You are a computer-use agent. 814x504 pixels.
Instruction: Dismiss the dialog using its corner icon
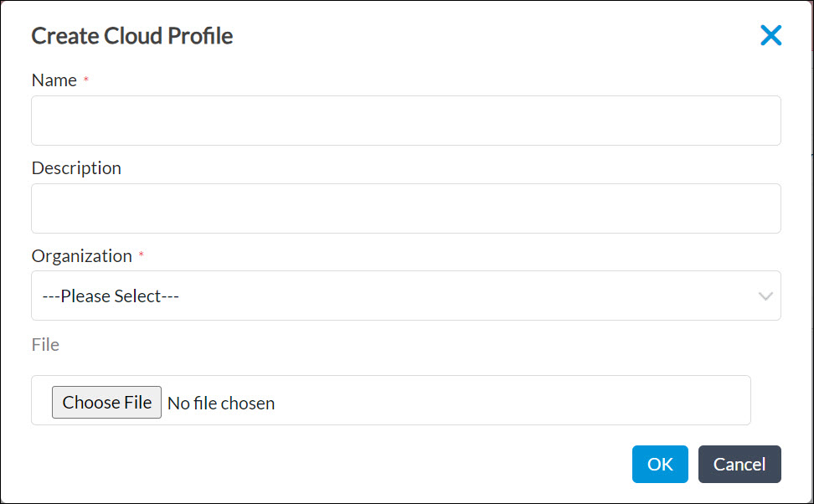click(x=770, y=35)
